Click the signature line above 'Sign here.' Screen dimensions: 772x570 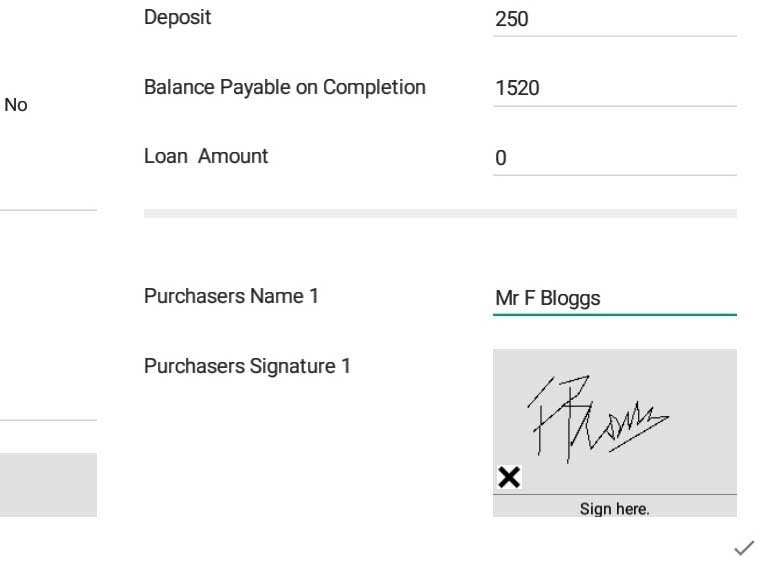(614, 494)
